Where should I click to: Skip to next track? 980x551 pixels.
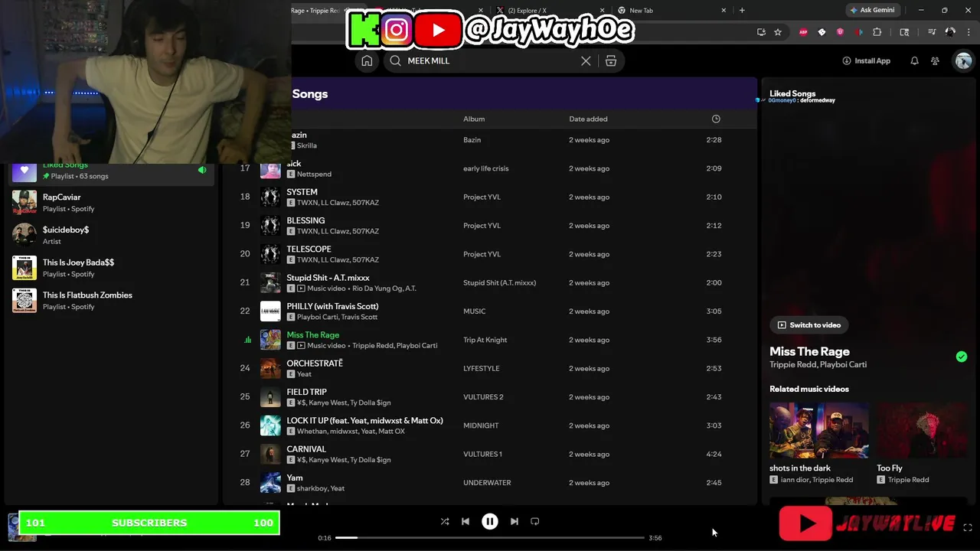coord(514,521)
